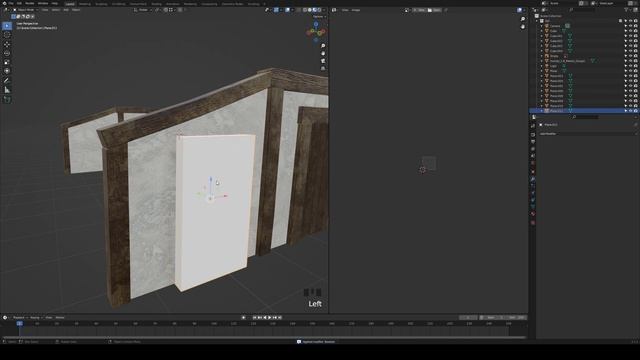
Task: Click the viewport pan hand icon
Action: [x=323, y=53]
